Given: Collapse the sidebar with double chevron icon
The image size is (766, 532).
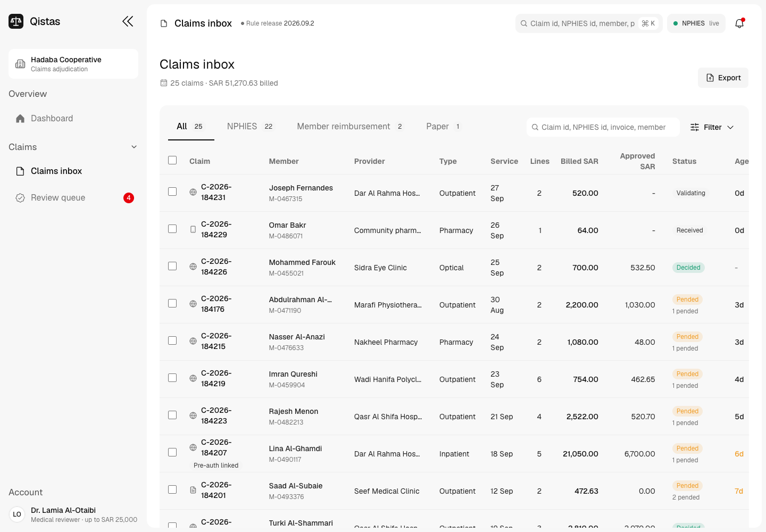Looking at the screenshot, I should point(128,21).
